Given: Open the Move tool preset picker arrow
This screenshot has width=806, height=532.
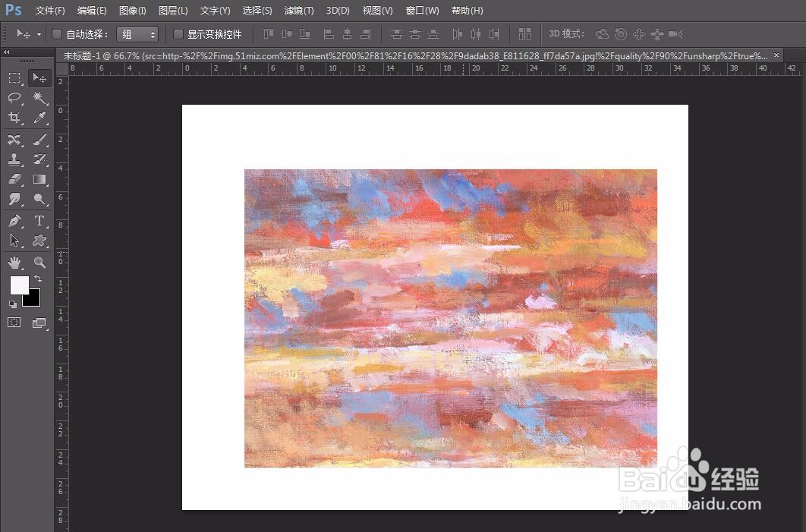Looking at the screenshot, I should click(x=39, y=34).
